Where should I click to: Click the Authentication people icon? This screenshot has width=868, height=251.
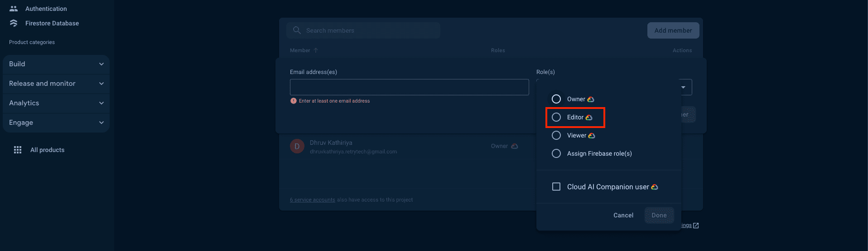tap(14, 9)
